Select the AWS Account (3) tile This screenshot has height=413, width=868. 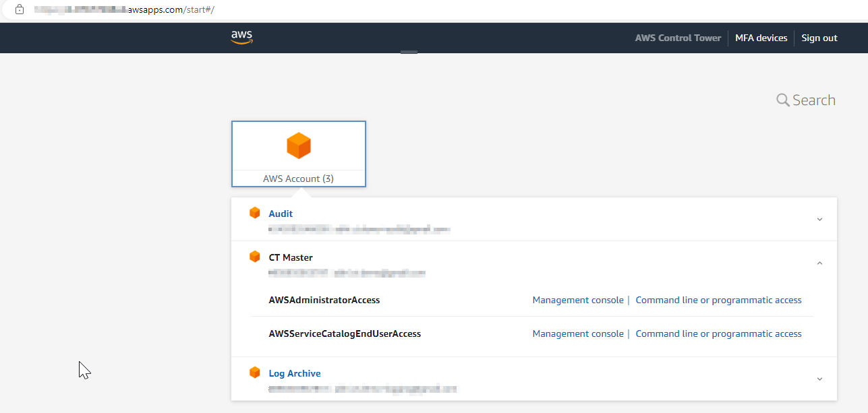[x=299, y=154]
